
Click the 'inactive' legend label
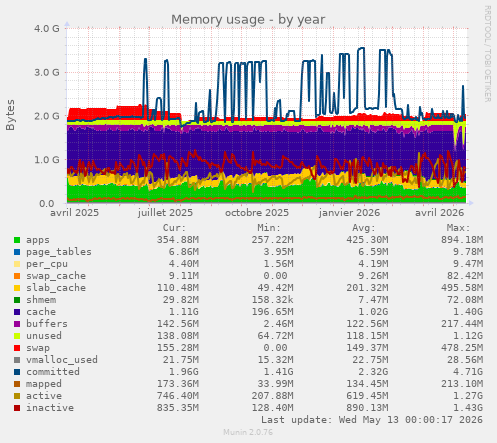click(x=50, y=408)
